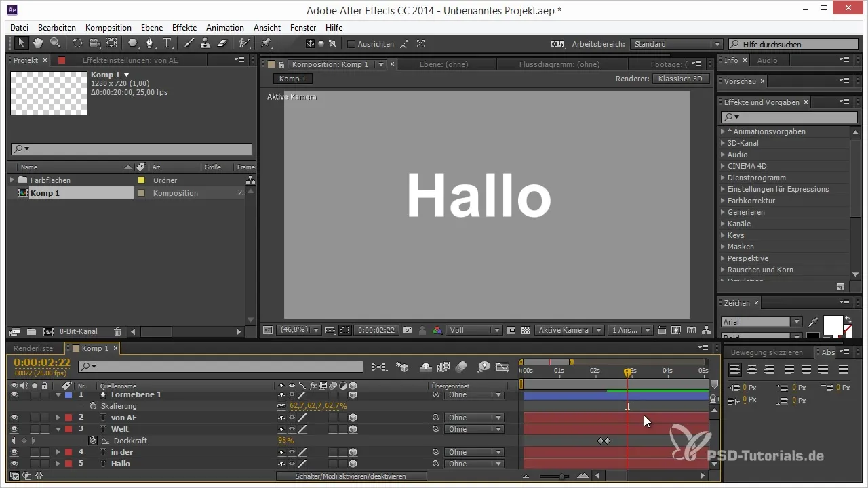This screenshot has height=488, width=868.
Task: Click 'Schalter/Modi aktivieren/deaktivieren' button
Action: coord(351,476)
